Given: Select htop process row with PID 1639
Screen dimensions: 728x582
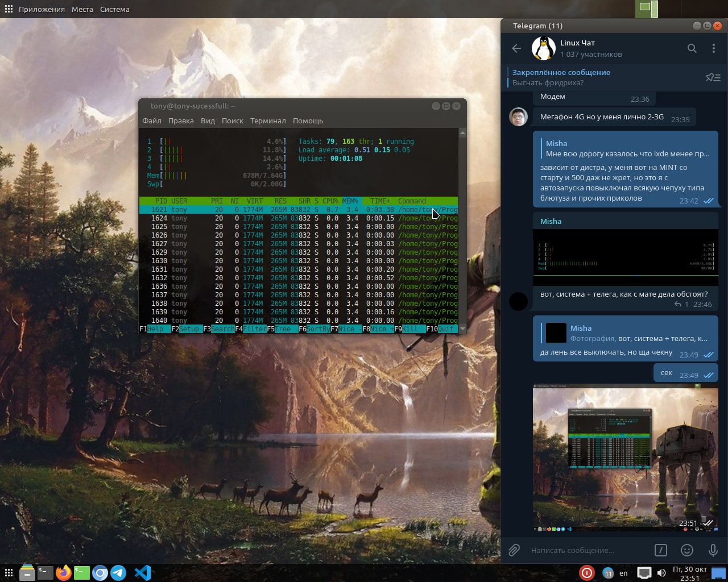Looking at the screenshot, I should pyautogui.click(x=299, y=312).
